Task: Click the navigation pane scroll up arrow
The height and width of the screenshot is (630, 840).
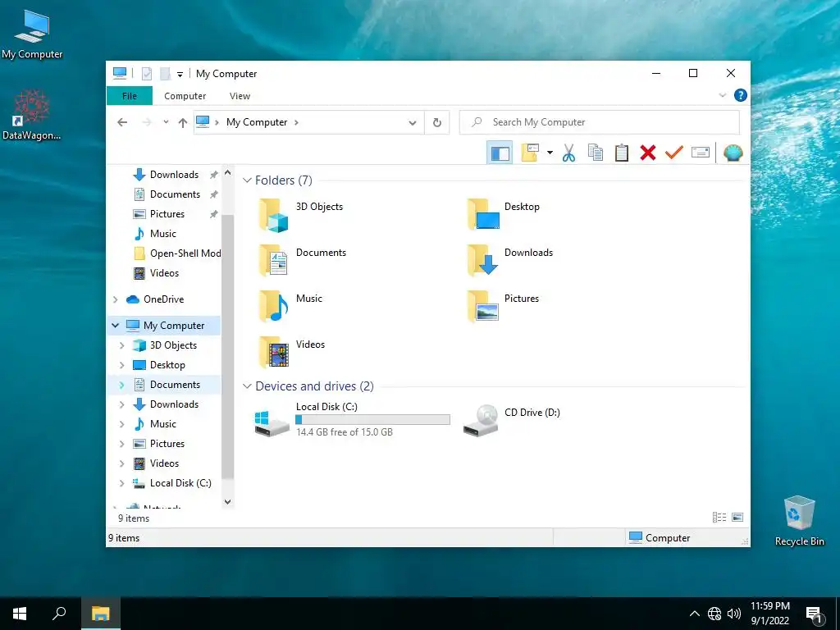Action: click(228, 172)
